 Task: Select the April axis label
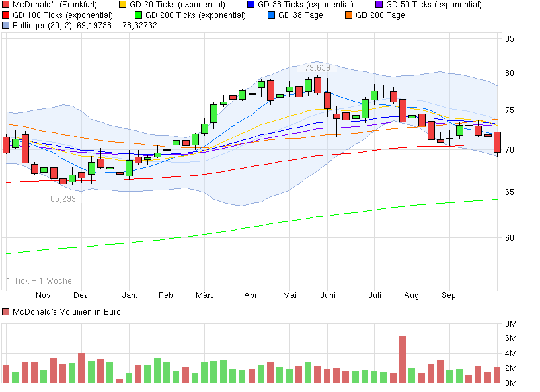click(252, 295)
